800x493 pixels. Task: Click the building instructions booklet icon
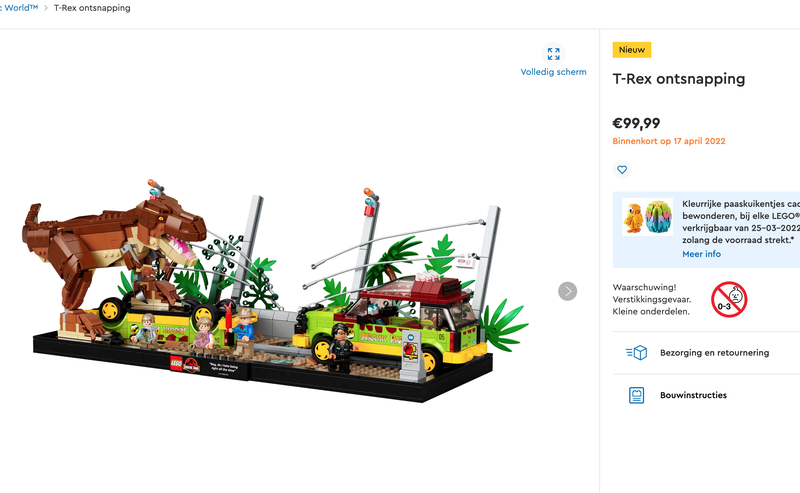(x=636, y=395)
